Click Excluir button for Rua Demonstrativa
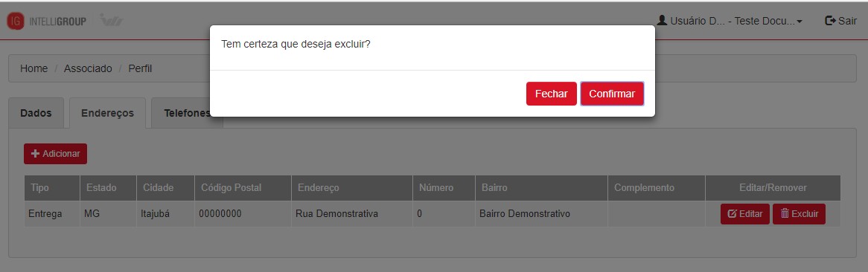Screen dimensions: 868x272 tap(799, 214)
